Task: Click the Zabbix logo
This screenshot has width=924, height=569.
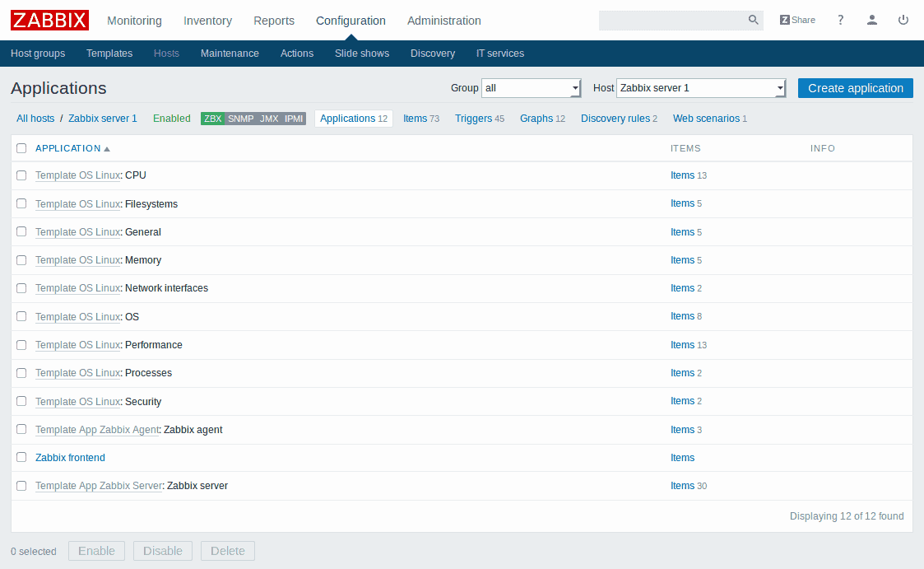Action: tap(49, 20)
